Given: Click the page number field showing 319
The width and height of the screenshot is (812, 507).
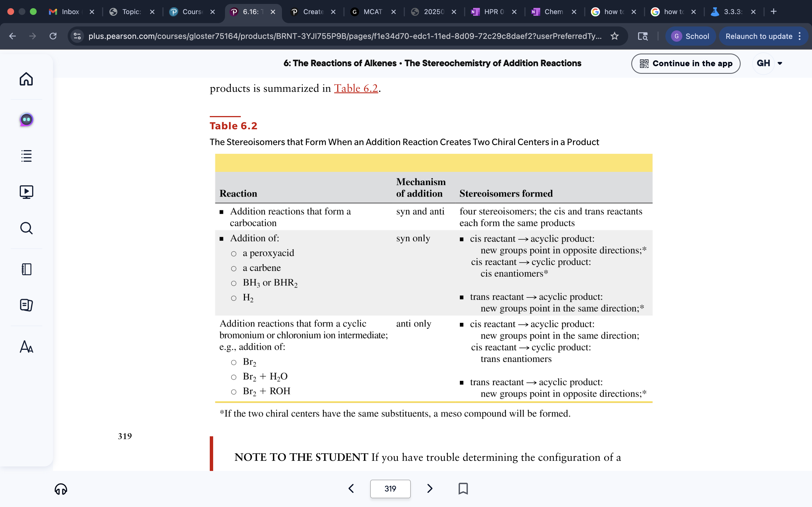Looking at the screenshot, I should click(x=390, y=489).
